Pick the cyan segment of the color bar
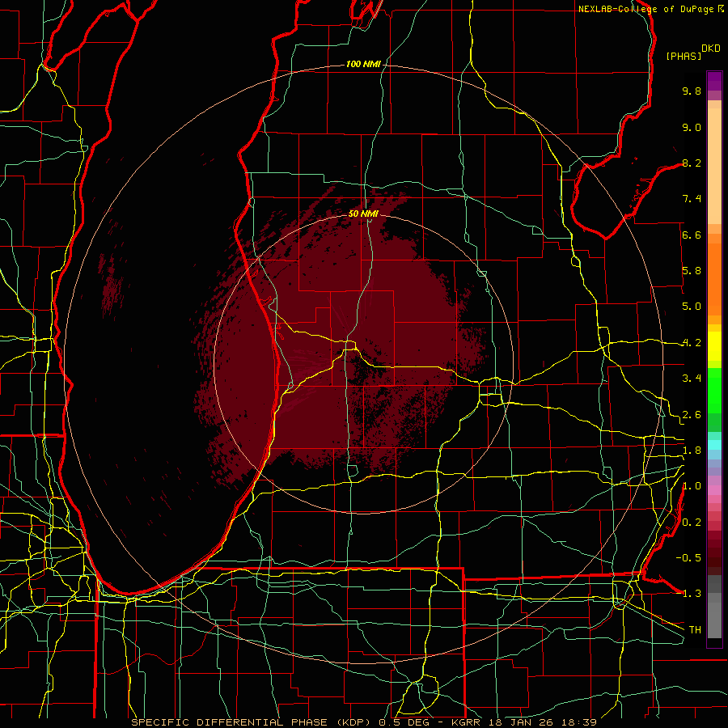 pyautogui.click(x=714, y=445)
